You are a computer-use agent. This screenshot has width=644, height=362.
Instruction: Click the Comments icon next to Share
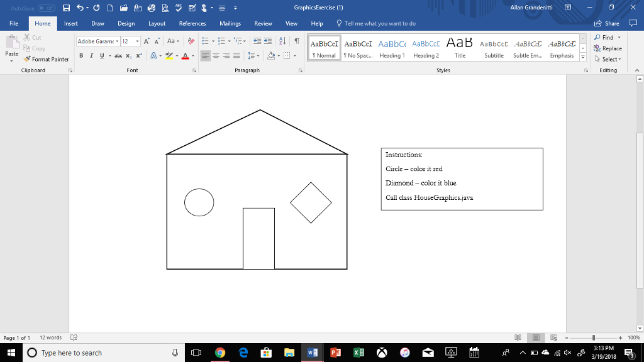[x=633, y=23]
